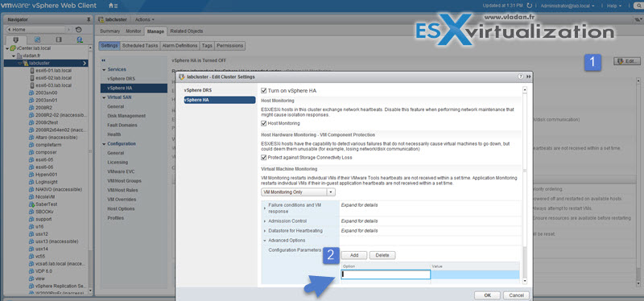
Task: Go back using the Home navigator button
Action: point(36,30)
